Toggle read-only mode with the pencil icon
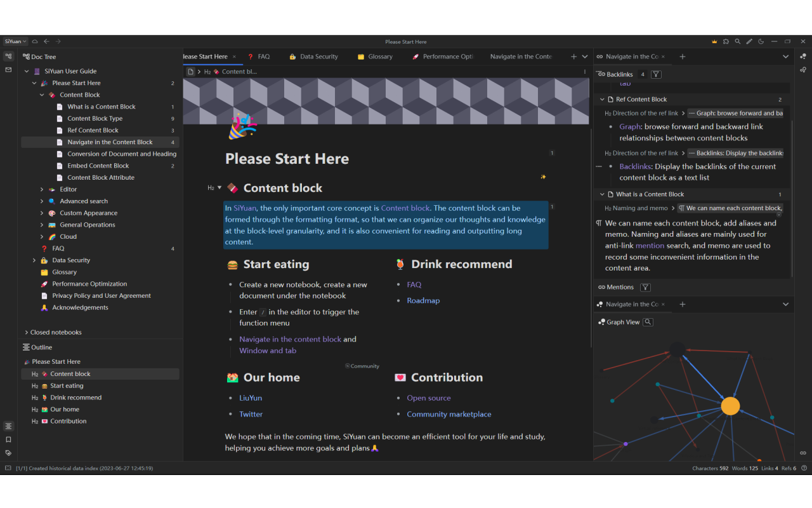This screenshot has width=812, height=508. [749, 41]
